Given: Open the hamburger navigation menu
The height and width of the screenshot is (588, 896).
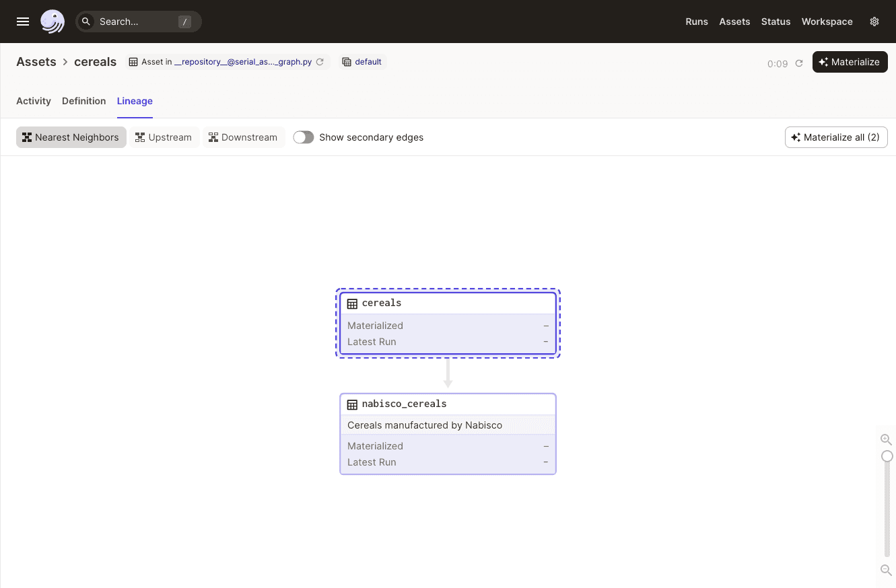Looking at the screenshot, I should [x=23, y=22].
